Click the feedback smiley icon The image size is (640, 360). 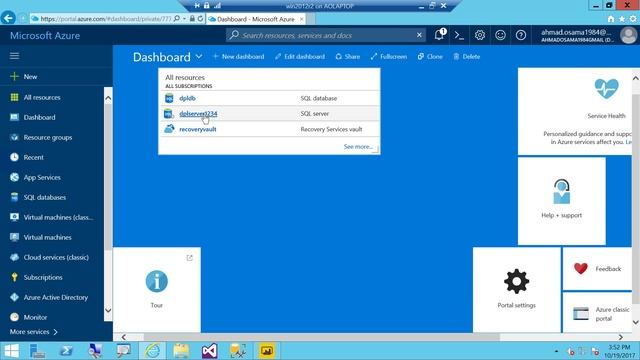(x=500, y=35)
